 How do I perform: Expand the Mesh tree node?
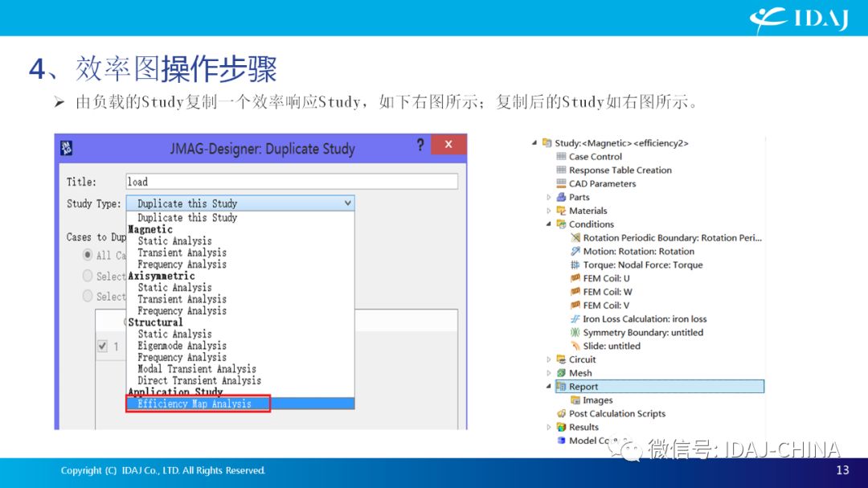[x=549, y=373]
